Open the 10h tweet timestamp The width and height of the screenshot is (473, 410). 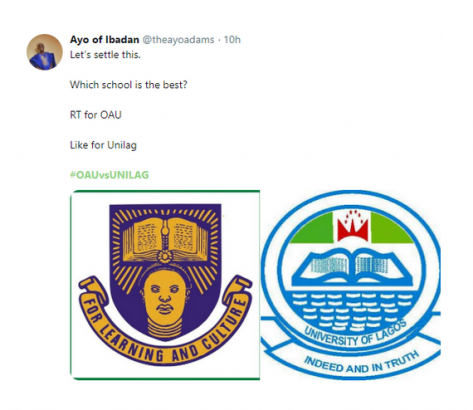click(232, 40)
